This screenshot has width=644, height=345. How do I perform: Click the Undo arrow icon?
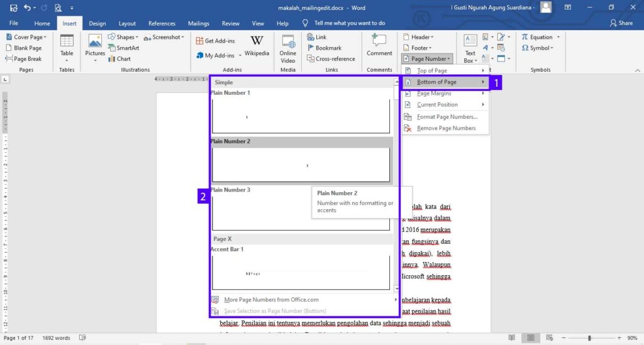[27, 8]
